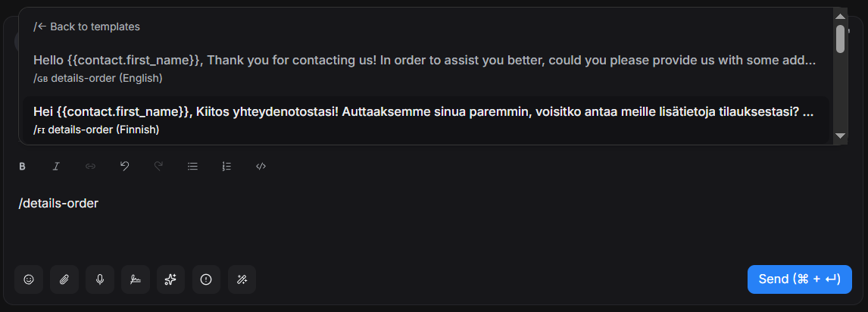This screenshot has height=312, width=868.
Task: Toggle italic formatting
Action: [56, 166]
